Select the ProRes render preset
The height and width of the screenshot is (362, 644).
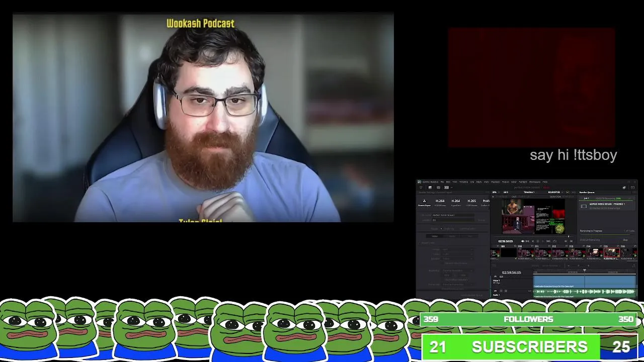(x=487, y=203)
